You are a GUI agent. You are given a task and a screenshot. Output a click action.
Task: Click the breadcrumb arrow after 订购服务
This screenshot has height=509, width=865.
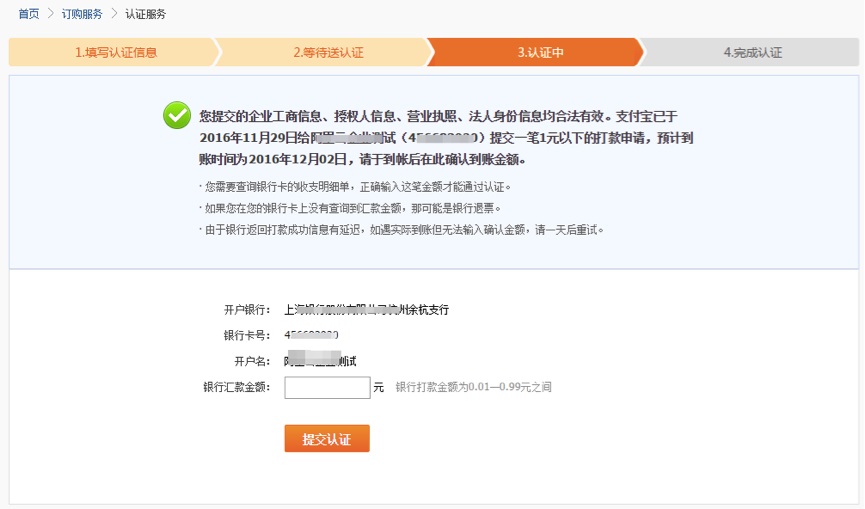click(x=113, y=14)
